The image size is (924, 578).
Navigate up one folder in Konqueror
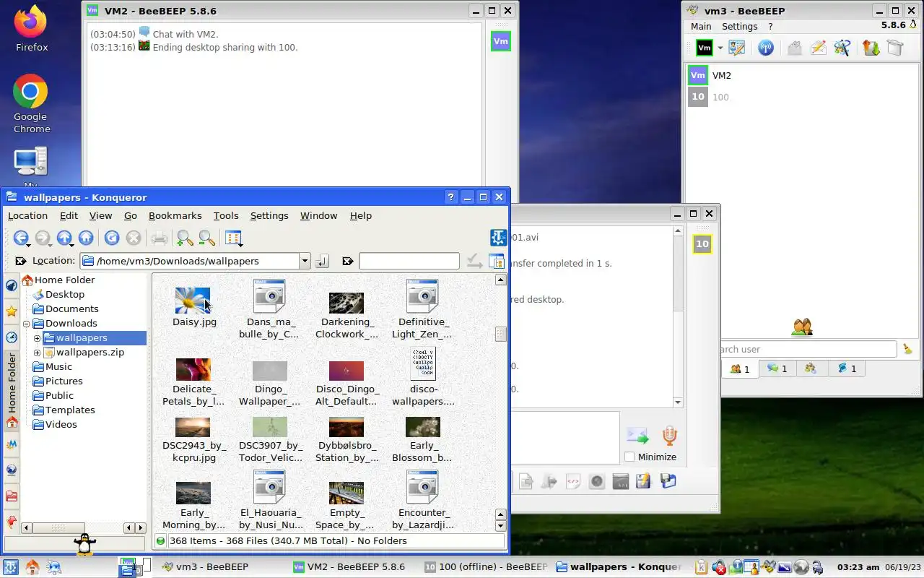click(64, 238)
